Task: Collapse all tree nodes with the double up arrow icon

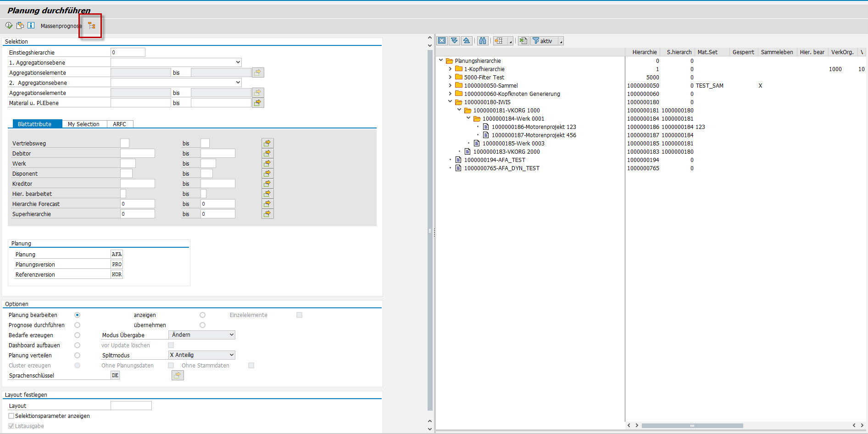Action: (x=466, y=41)
